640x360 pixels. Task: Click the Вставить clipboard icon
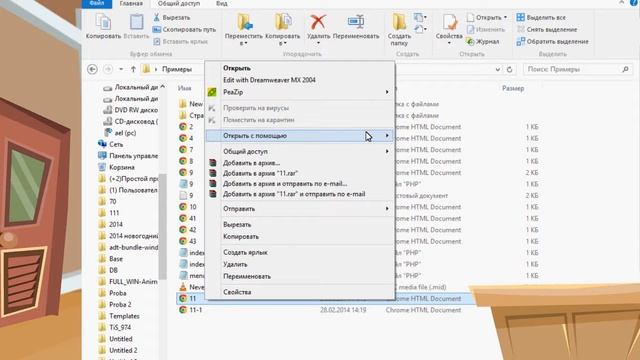(x=136, y=26)
